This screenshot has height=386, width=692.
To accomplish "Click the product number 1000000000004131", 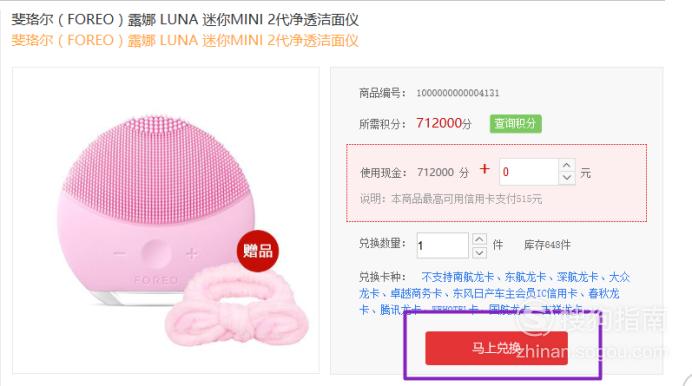I will click(458, 93).
